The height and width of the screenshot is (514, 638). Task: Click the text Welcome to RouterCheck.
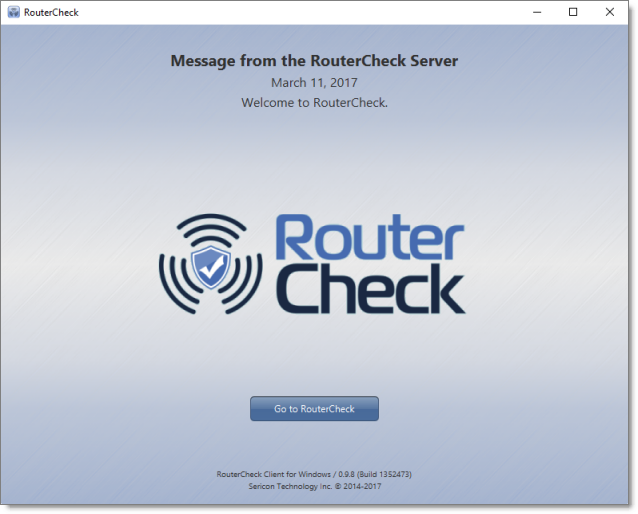pos(314,103)
